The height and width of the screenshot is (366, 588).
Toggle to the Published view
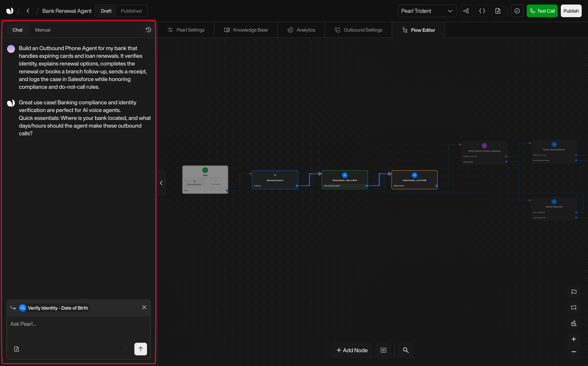131,11
